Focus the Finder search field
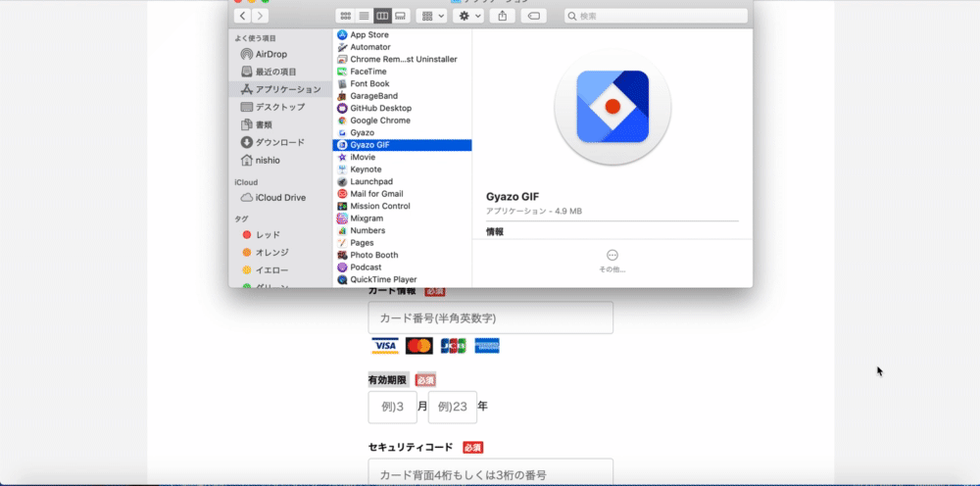980x486 pixels. pyautogui.click(x=656, y=16)
